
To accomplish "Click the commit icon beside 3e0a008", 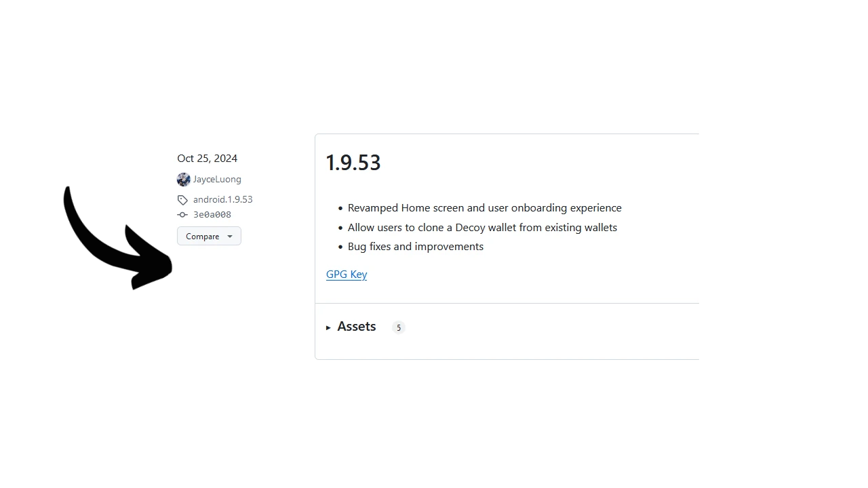I will click(x=182, y=215).
